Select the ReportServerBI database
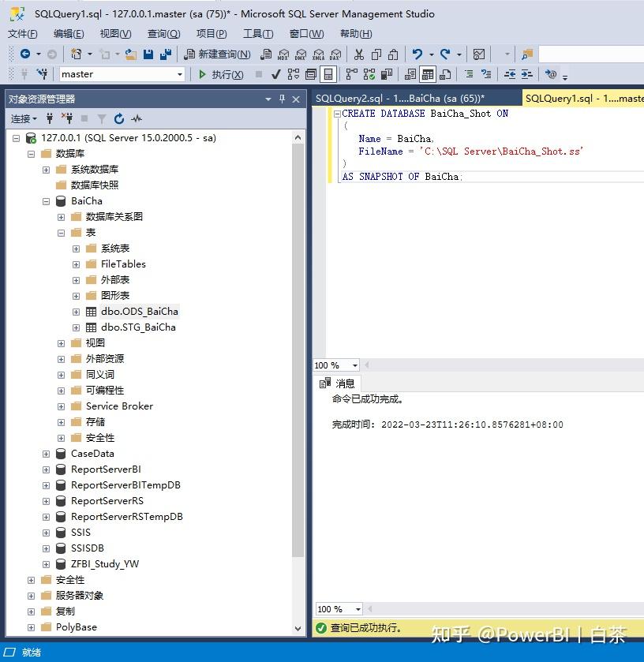644x662 pixels. 106,469
